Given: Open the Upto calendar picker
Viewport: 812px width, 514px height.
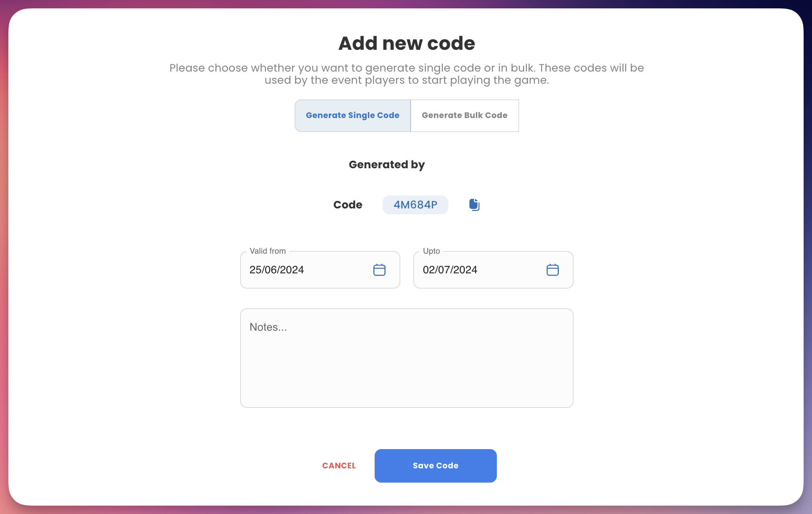Looking at the screenshot, I should pyautogui.click(x=552, y=270).
